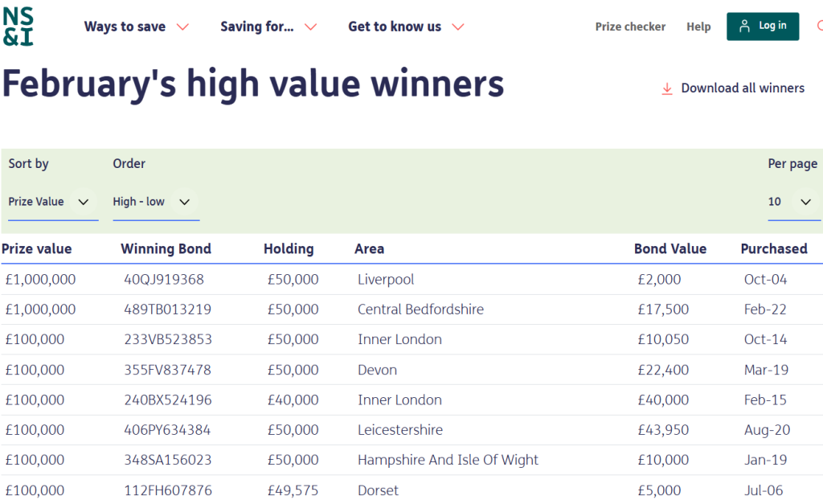Click the Central Bedfordshire winner row
Screen dimensions: 823x504
point(420,309)
